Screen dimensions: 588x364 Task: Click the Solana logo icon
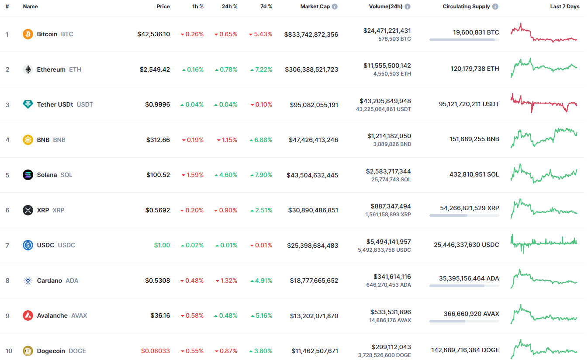(28, 175)
